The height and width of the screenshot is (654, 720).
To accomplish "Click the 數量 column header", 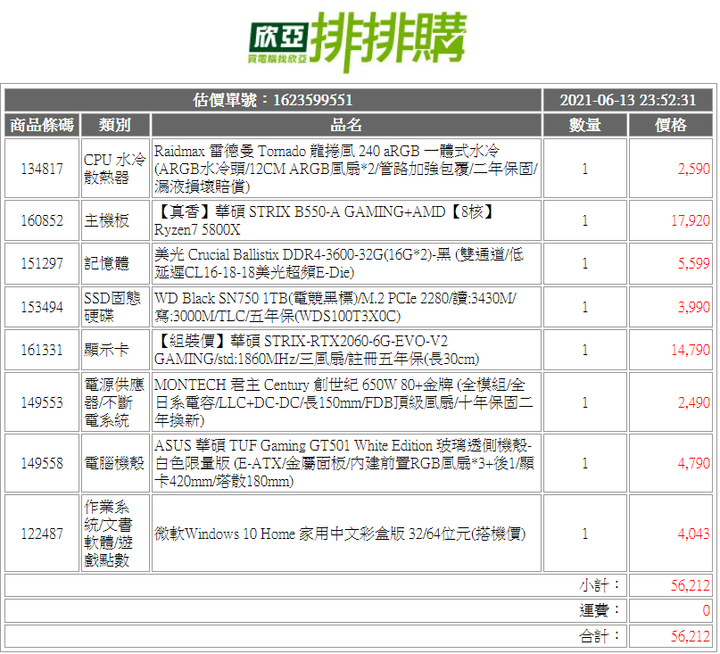I will [585, 125].
